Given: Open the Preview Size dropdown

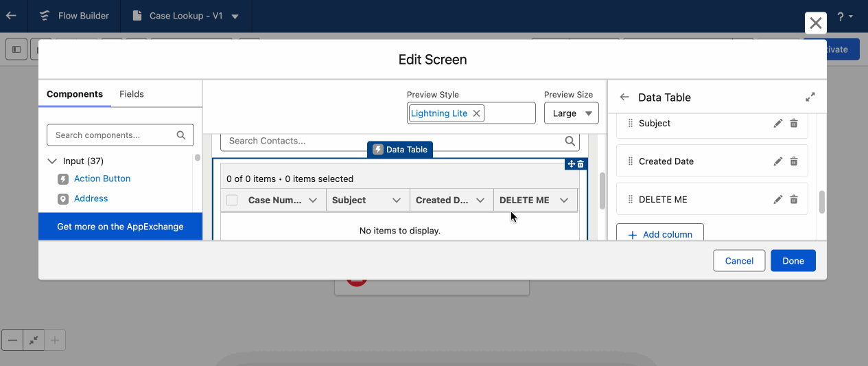Looking at the screenshot, I should [x=571, y=113].
